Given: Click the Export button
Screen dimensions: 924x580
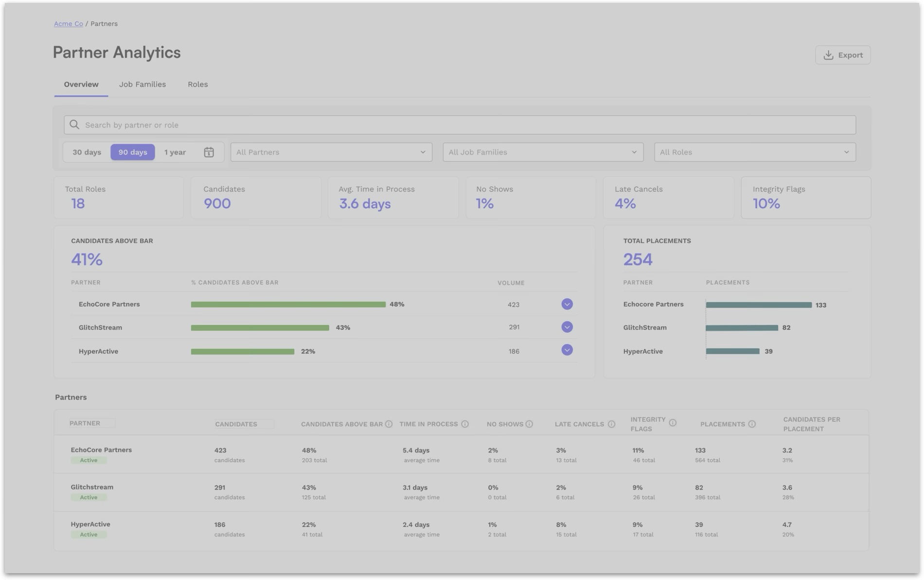Looking at the screenshot, I should (843, 55).
